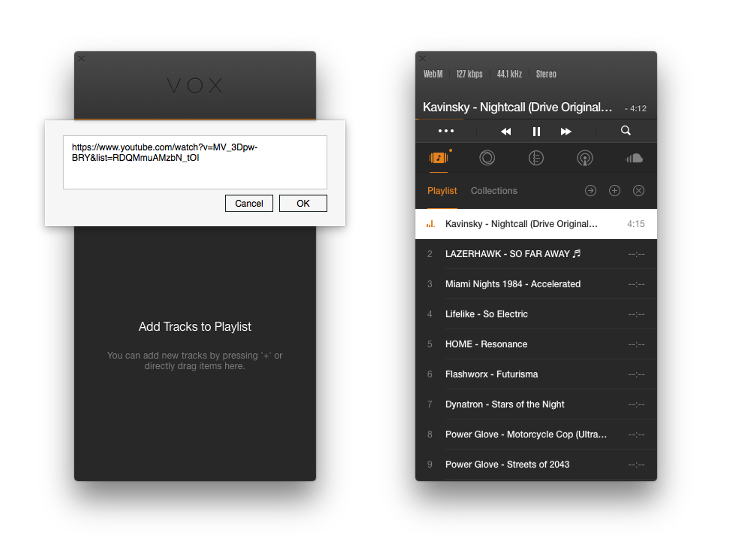Select track Flashworx - Futurisma
Image resolution: width=756 pixels, height=536 pixels.
[x=536, y=374]
